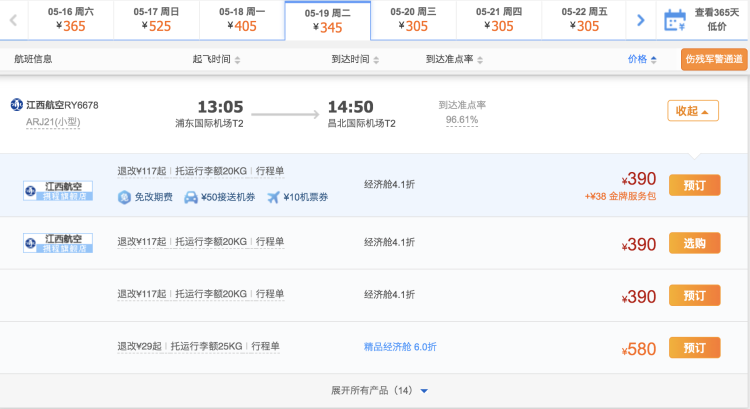750x409 pixels.
Task: Collapse flight details with 收起 button
Action: 692,111
